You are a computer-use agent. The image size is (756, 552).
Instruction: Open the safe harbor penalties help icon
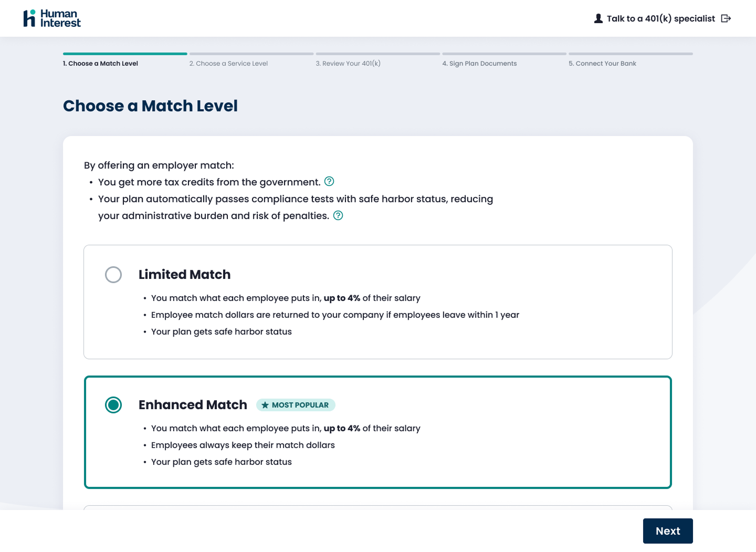338,215
